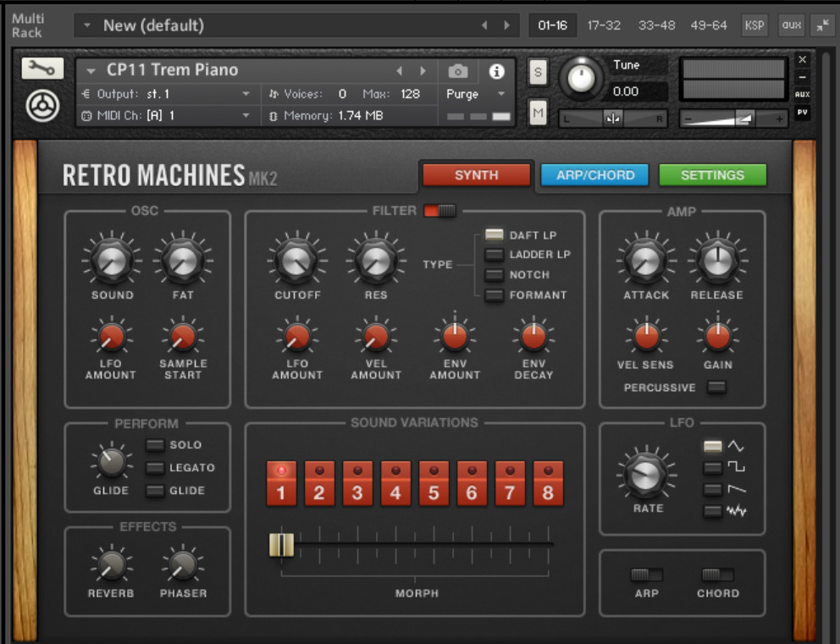Turn on the Arp switch
The width and height of the screenshot is (840, 644).
coord(647,575)
